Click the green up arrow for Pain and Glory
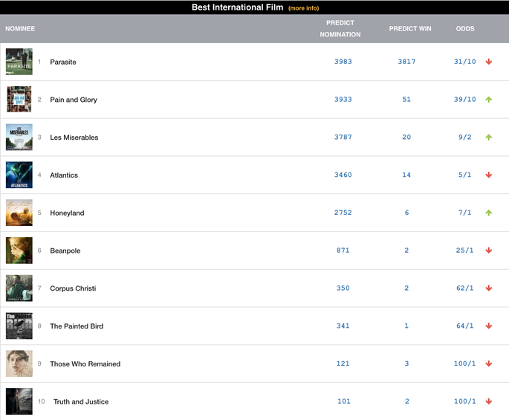Screen dimensions: 509x420 [488, 100]
